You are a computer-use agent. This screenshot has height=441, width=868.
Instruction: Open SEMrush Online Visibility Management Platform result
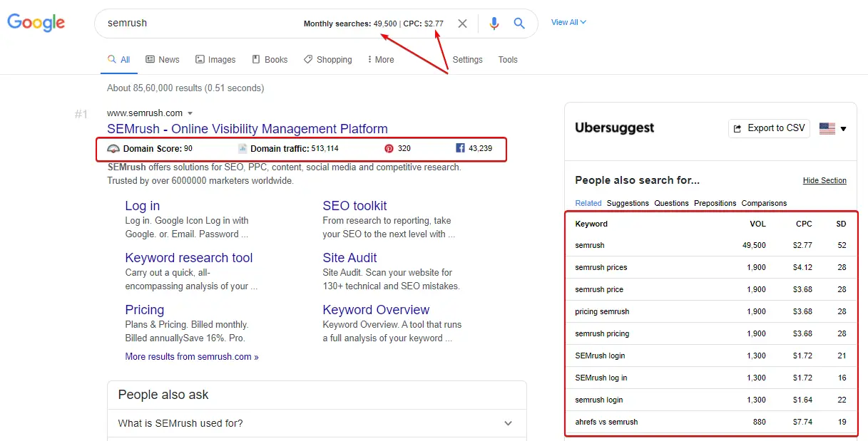247,129
